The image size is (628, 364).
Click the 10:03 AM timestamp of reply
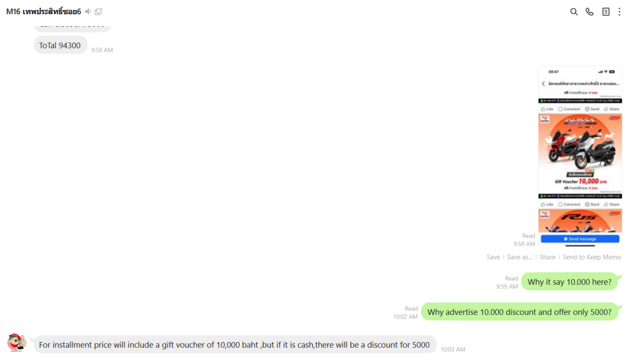tap(453, 349)
